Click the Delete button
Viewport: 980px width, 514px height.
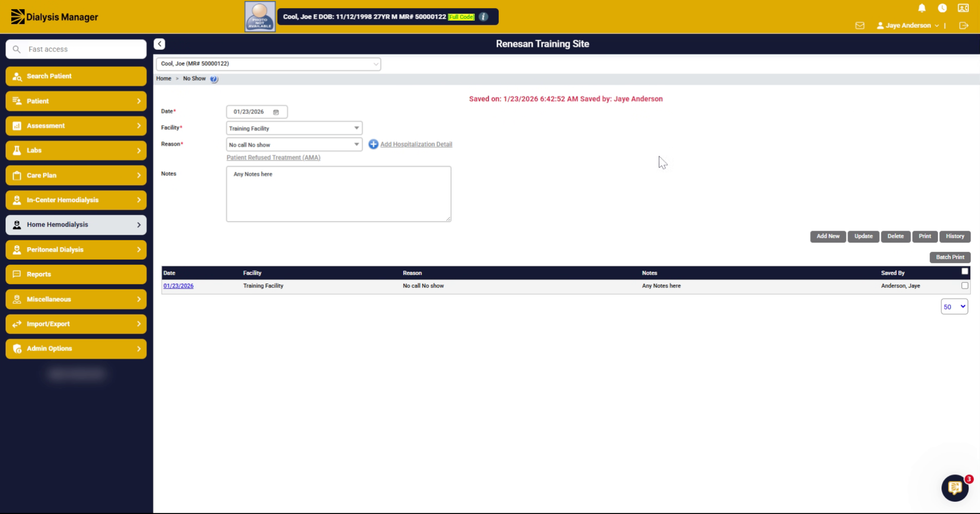pyautogui.click(x=895, y=236)
